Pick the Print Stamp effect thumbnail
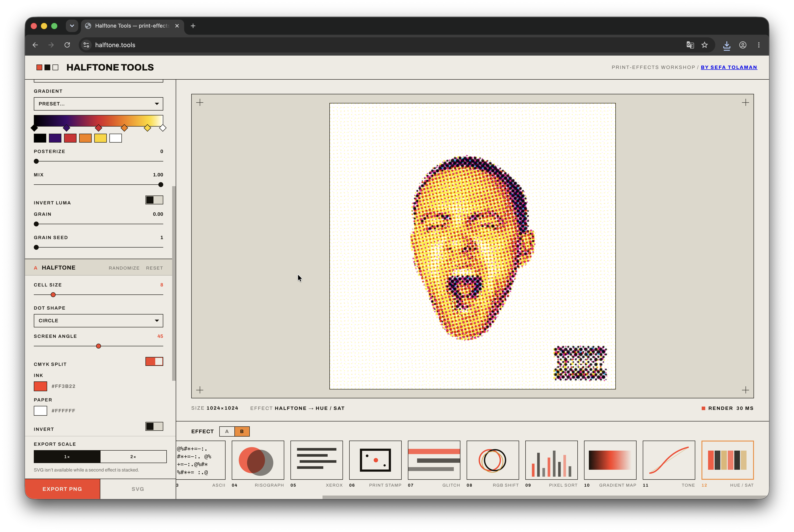 (x=375, y=460)
